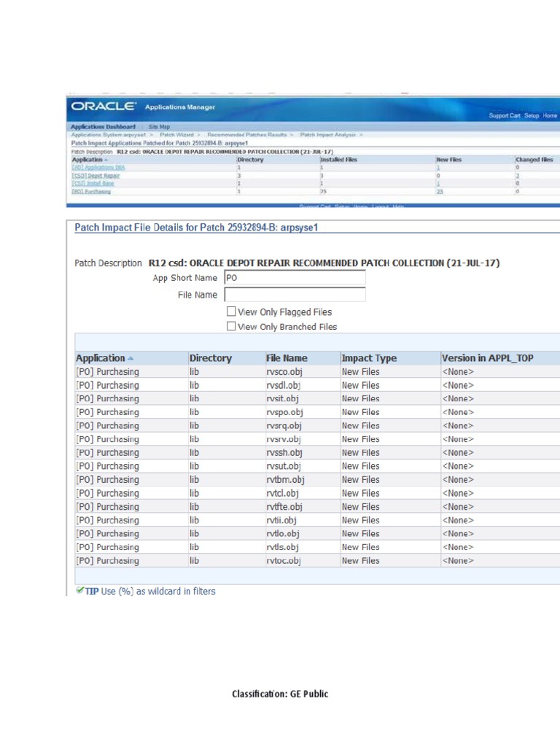
Task: Sort by the Impact Type column header
Action: 369,358
